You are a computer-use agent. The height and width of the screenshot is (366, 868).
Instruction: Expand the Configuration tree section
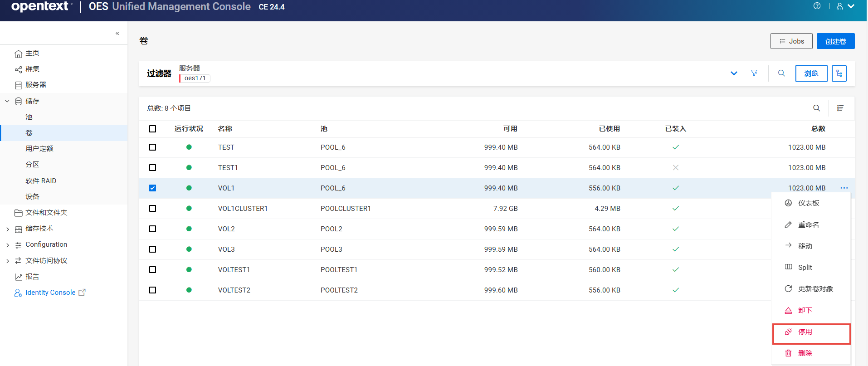click(7, 245)
